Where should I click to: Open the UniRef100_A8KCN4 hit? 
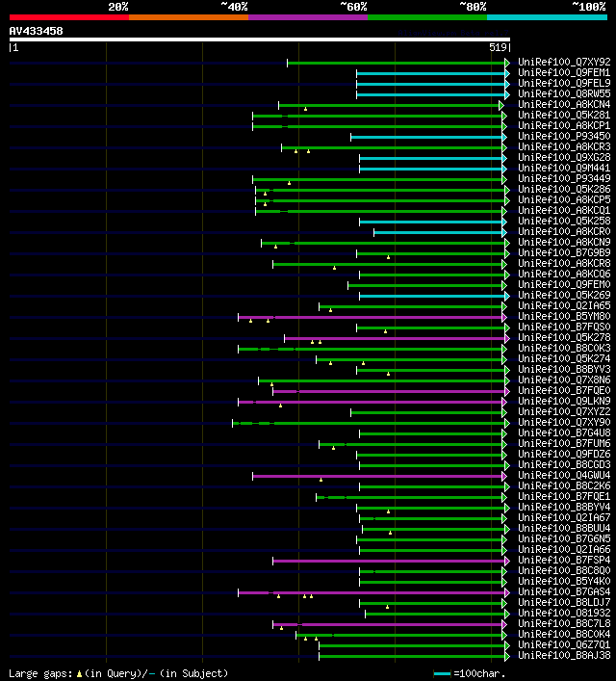564,104
